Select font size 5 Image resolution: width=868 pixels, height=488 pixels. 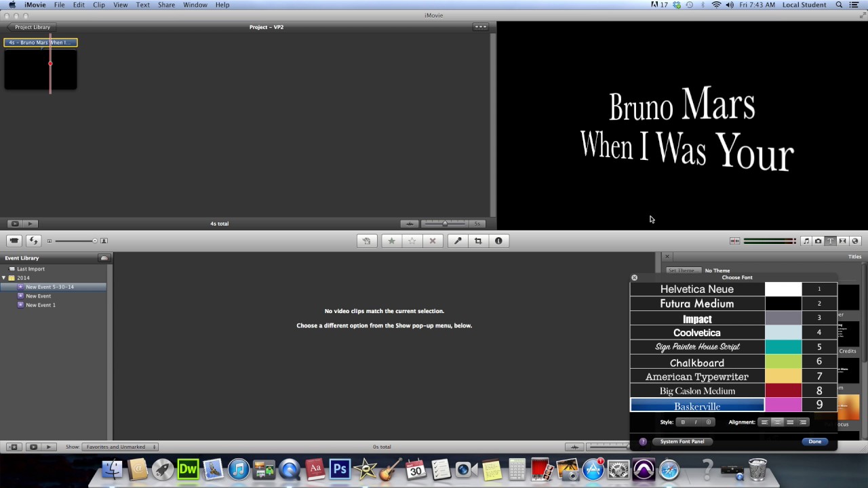tap(819, 347)
